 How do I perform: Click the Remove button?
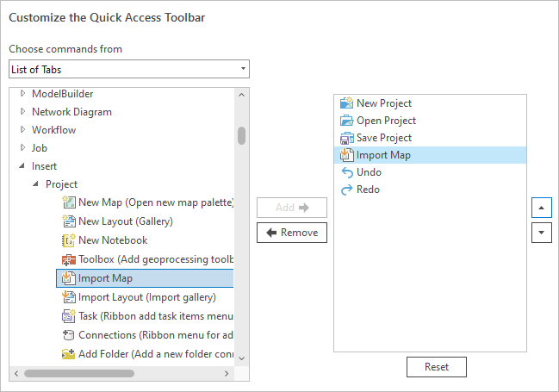pyautogui.click(x=292, y=233)
